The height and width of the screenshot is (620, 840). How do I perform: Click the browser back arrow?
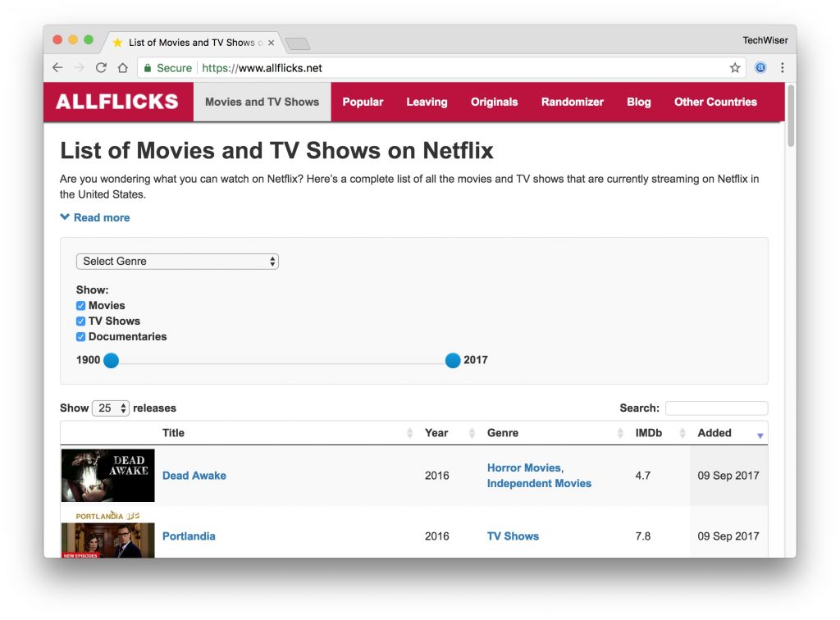[57, 68]
